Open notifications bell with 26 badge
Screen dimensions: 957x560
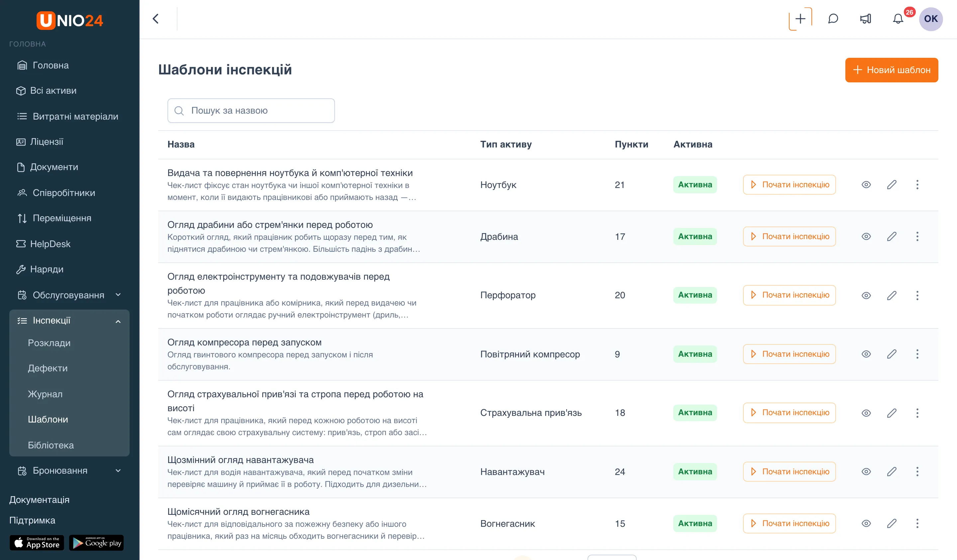898,19
